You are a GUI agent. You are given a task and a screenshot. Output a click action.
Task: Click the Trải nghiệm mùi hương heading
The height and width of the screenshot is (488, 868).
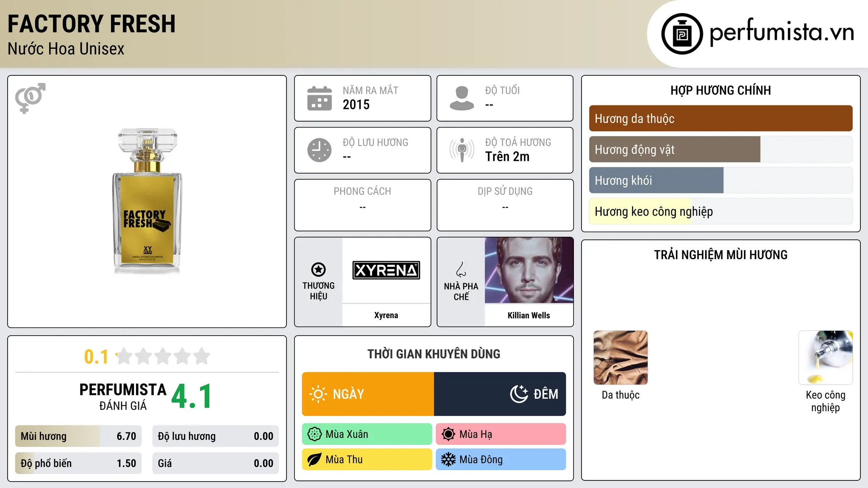tap(721, 255)
